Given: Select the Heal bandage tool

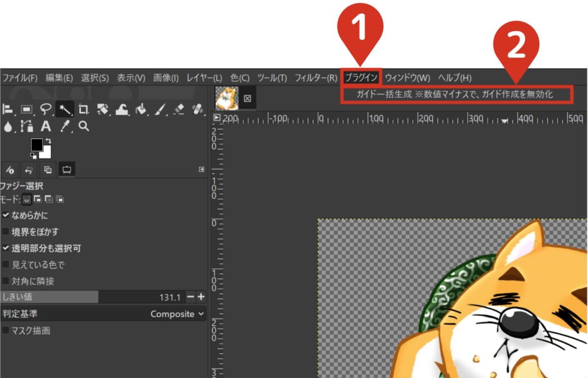Looking at the screenshot, I should coord(198,109).
